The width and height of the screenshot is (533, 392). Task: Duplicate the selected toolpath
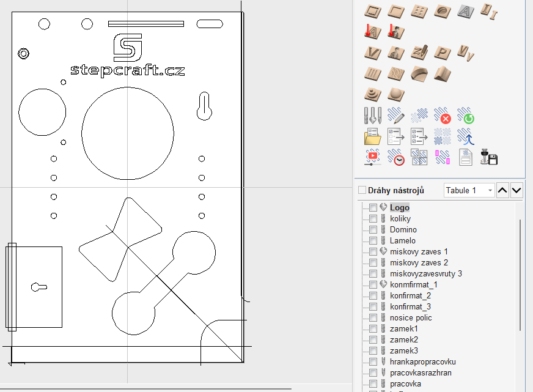pos(419,115)
